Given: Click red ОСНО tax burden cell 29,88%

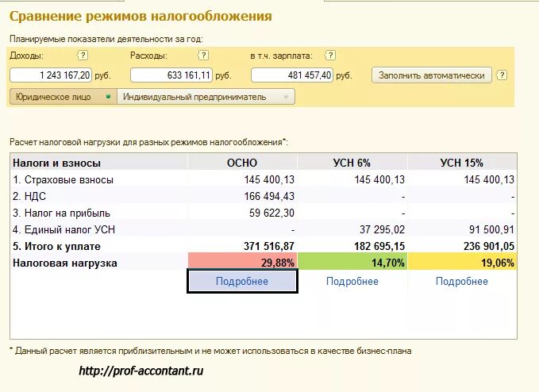Looking at the screenshot, I should [x=243, y=263].
